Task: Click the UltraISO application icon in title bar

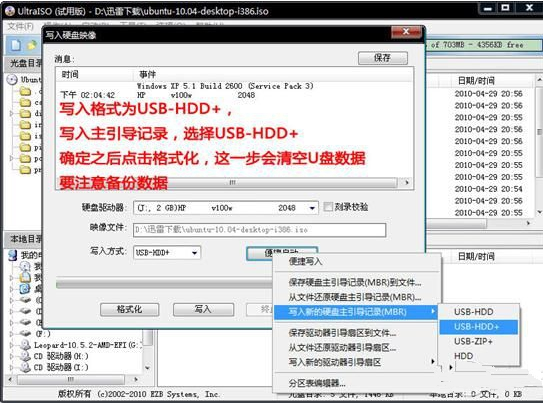Action: point(10,11)
